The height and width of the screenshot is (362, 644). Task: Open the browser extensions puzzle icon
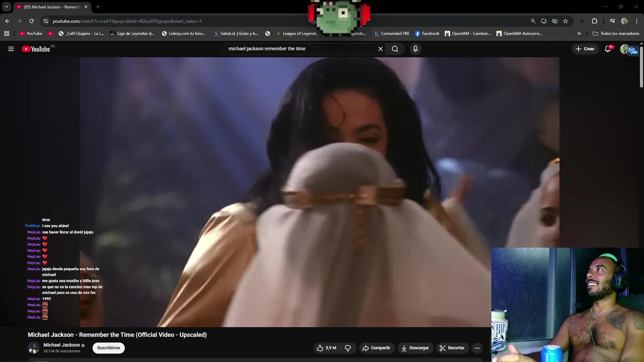[594, 21]
